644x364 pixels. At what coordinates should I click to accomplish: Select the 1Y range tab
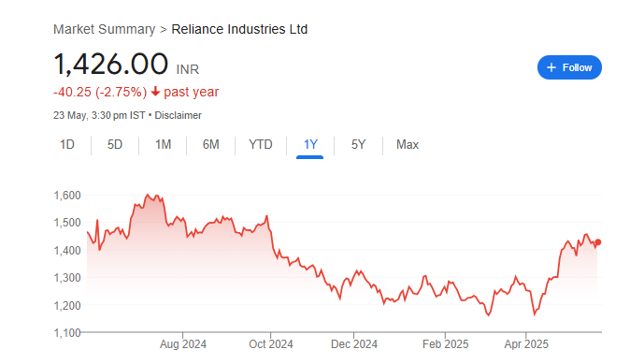click(x=310, y=145)
